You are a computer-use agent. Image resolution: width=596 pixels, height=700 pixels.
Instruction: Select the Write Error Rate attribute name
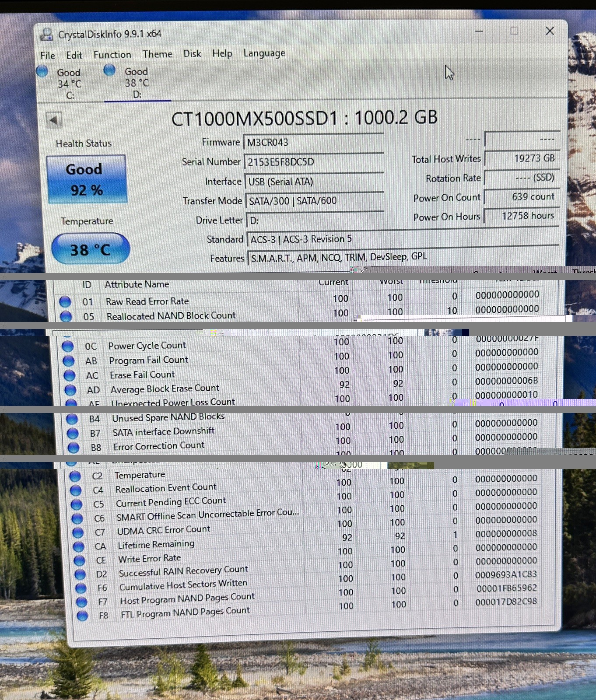pyautogui.click(x=150, y=559)
